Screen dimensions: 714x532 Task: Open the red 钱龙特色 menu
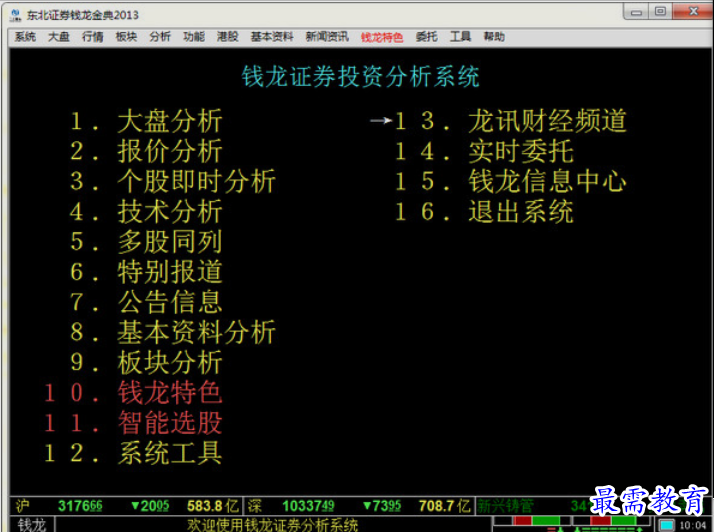pos(382,37)
